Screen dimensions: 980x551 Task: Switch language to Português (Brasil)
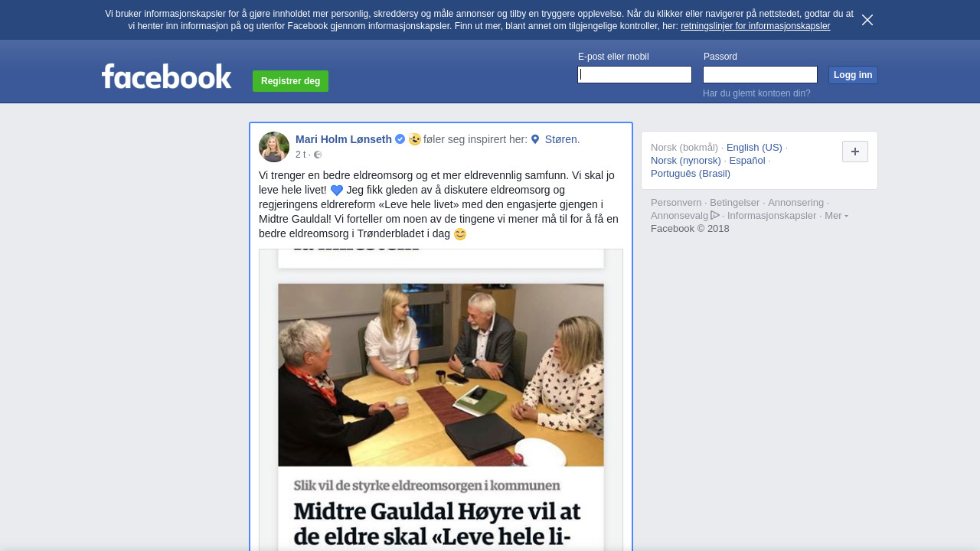pos(691,173)
